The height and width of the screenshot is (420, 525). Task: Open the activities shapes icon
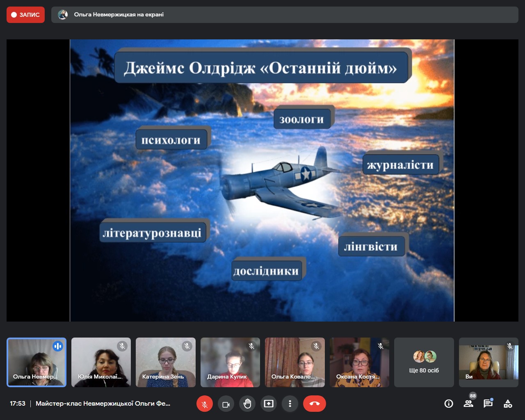coord(508,404)
